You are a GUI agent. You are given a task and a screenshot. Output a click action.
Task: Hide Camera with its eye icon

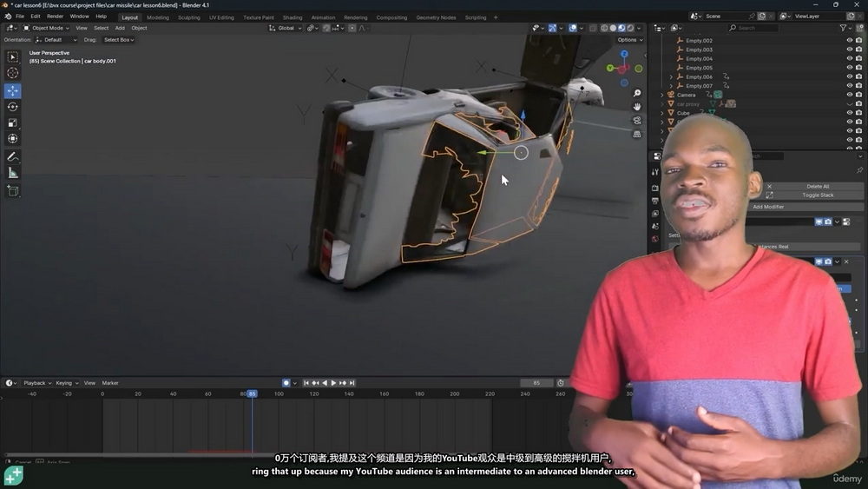pyautogui.click(x=849, y=95)
